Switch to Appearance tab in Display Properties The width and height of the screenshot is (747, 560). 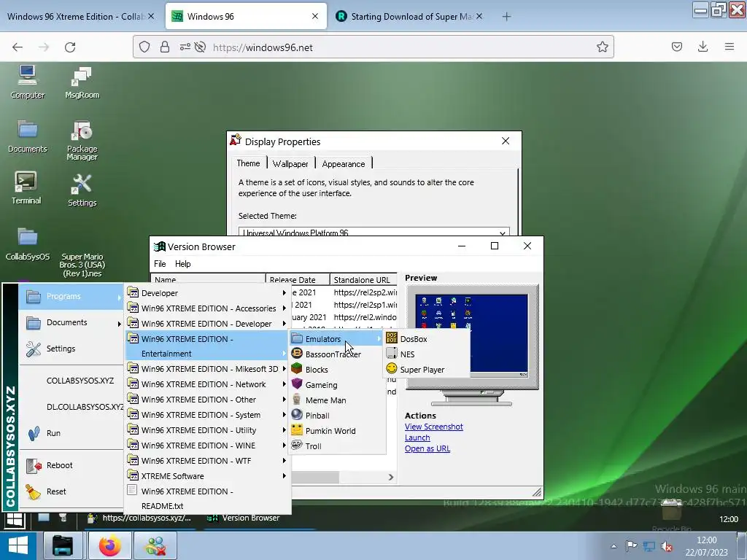coord(344,164)
